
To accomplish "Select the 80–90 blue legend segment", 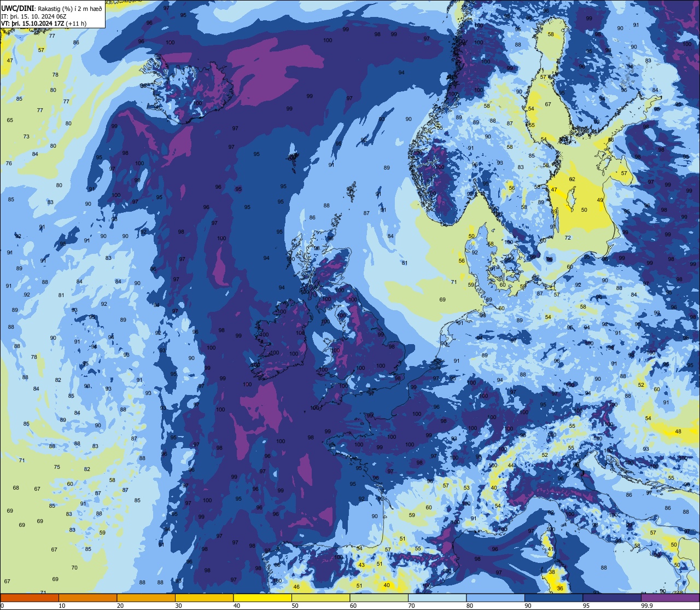I will [495, 597].
